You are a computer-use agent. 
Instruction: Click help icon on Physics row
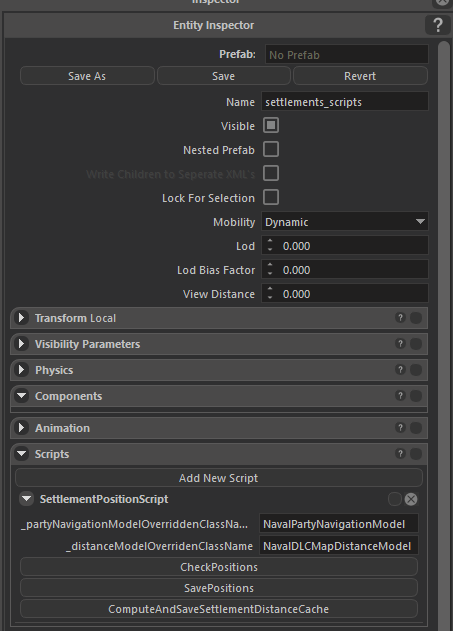tap(400, 370)
